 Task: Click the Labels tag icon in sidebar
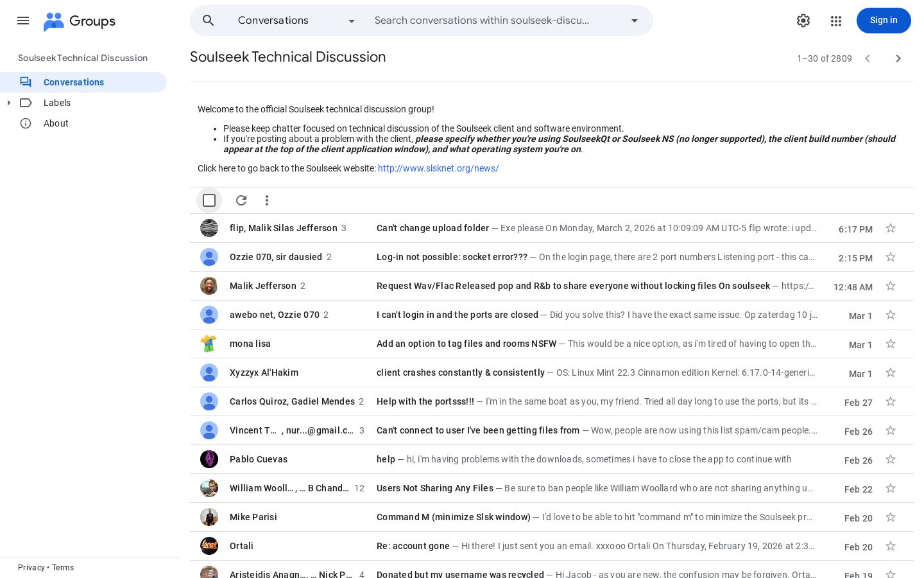click(26, 103)
